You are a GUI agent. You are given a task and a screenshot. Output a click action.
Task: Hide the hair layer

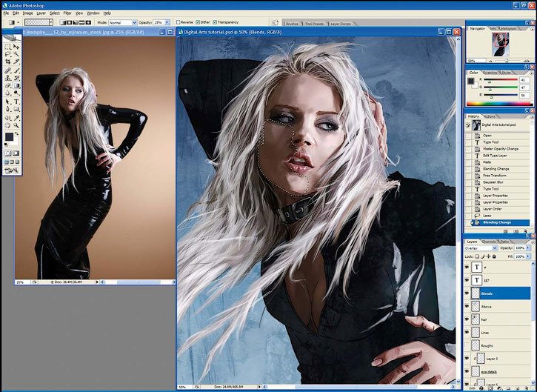coord(467,319)
